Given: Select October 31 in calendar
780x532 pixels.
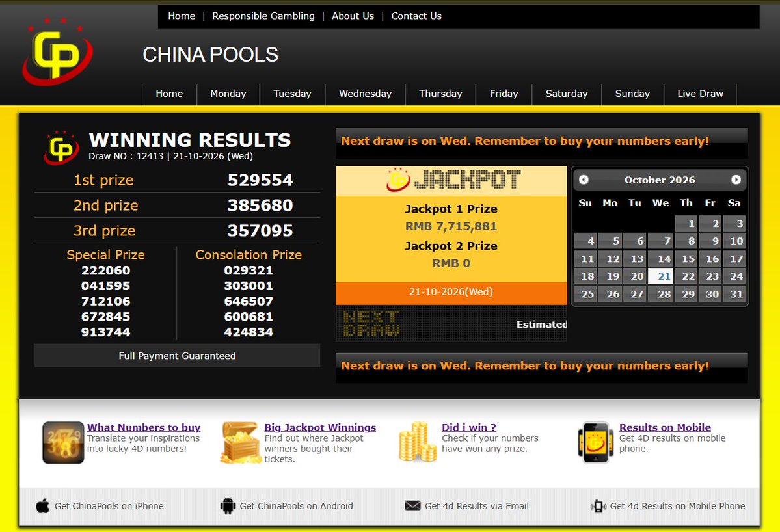Looking at the screenshot, I should tap(734, 294).
